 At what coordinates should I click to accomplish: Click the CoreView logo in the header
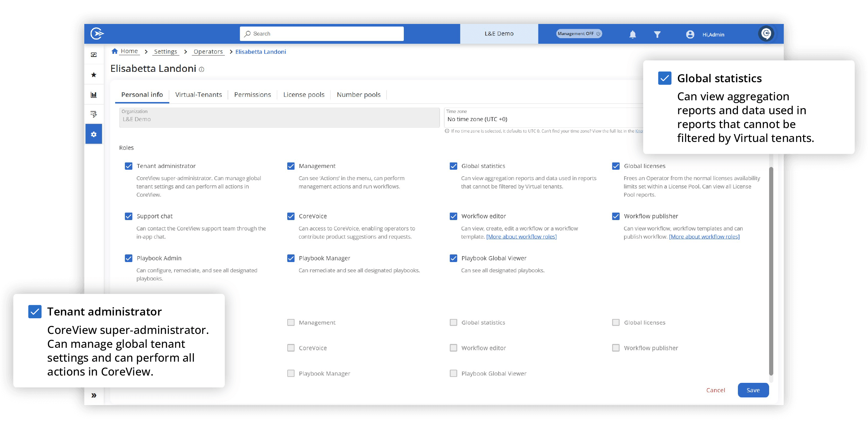click(x=97, y=34)
